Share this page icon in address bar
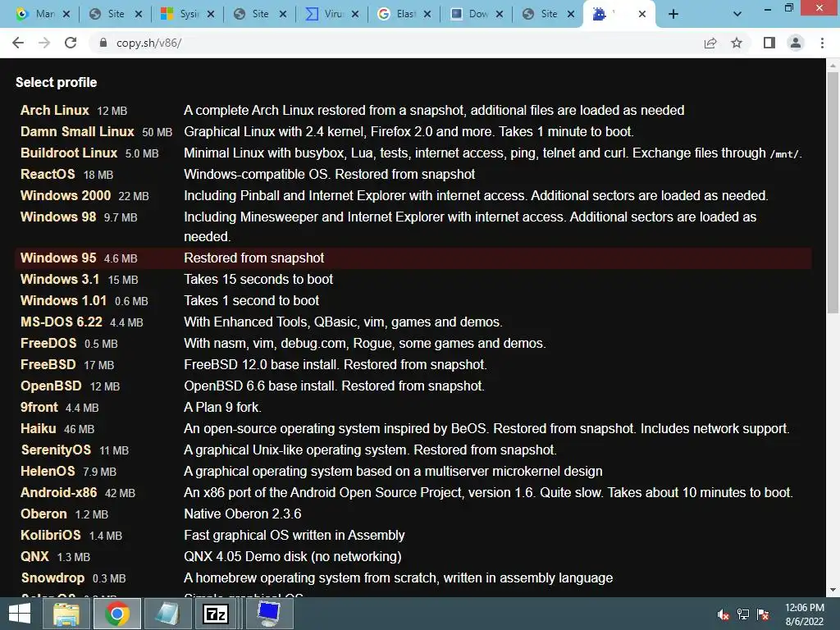The height and width of the screenshot is (630, 840). point(710,43)
